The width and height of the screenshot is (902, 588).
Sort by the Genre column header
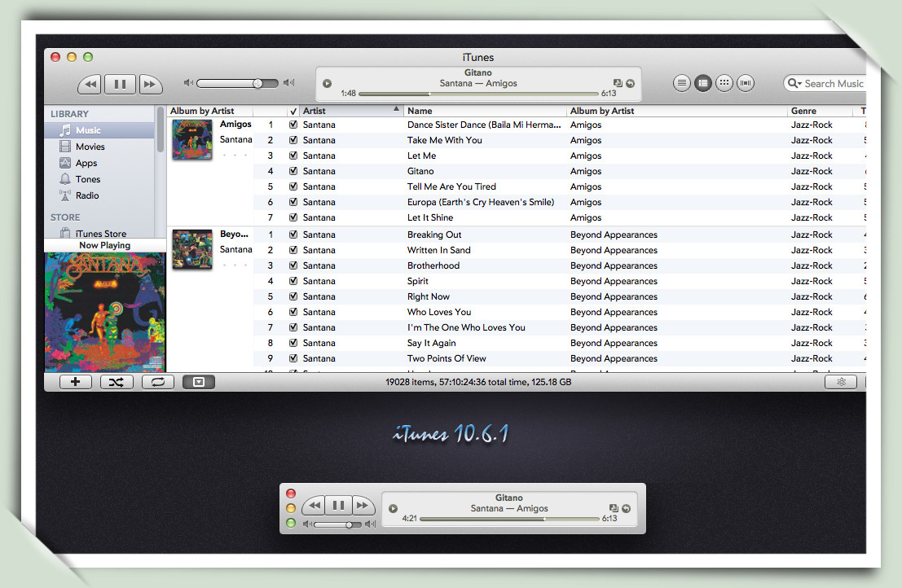point(820,111)
